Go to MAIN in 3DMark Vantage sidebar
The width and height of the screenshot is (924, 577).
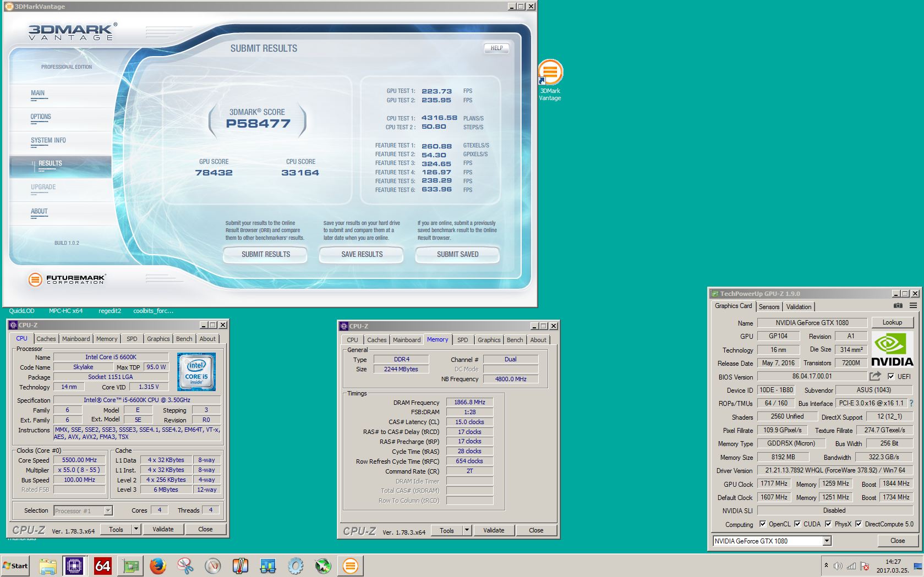tap(38, 93)
